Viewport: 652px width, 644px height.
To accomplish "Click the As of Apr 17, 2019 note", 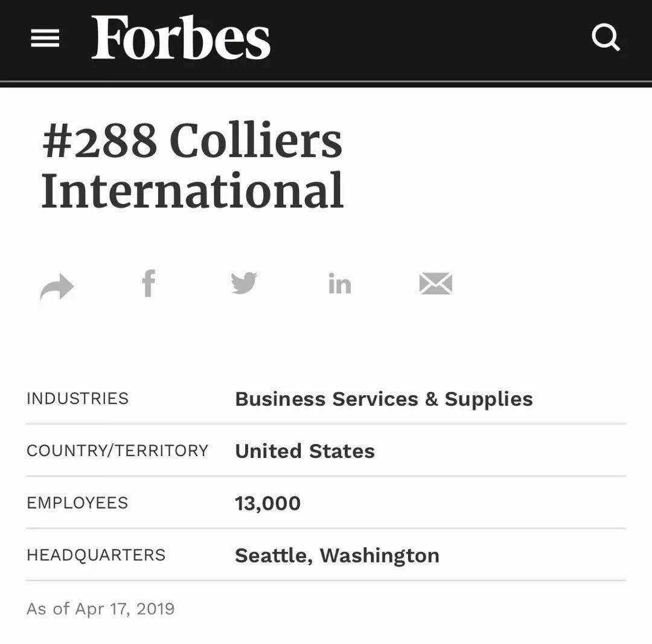I will [x=101, y=609].
